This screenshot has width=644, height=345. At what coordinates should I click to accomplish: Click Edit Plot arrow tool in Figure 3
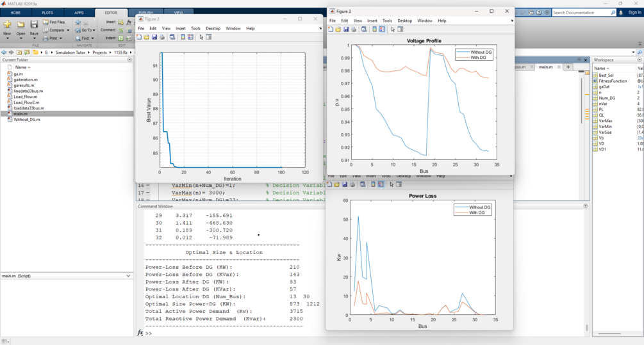(393, 29)
